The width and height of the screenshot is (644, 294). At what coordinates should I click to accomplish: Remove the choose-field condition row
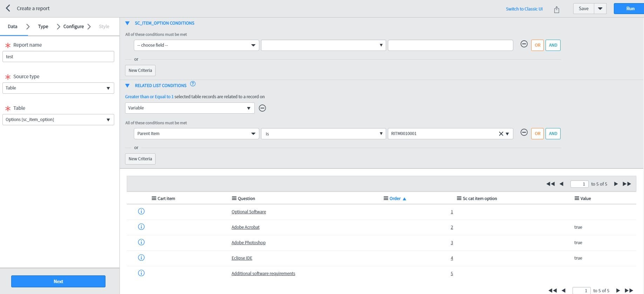[524, 44]
